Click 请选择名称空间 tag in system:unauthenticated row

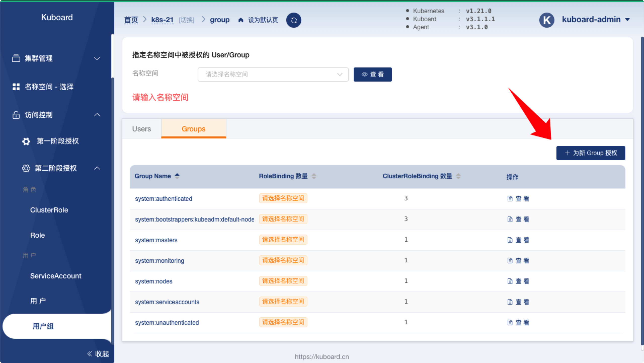[283, 322]
